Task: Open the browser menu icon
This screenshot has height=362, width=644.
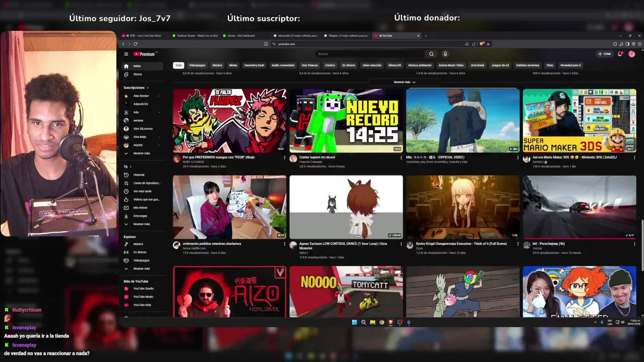Action: pos(639,44)
